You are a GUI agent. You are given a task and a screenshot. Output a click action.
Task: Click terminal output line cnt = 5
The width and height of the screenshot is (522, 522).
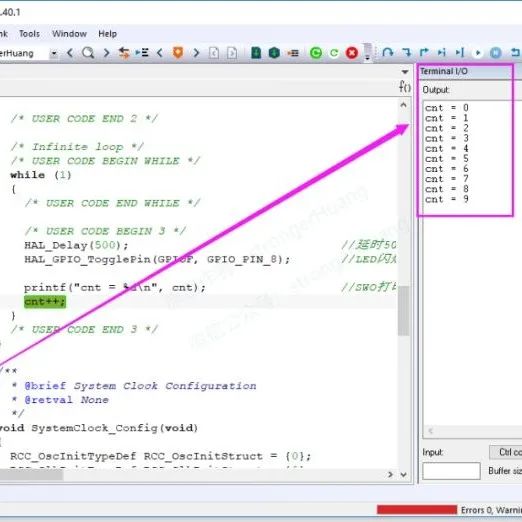[x=447, y=159]
